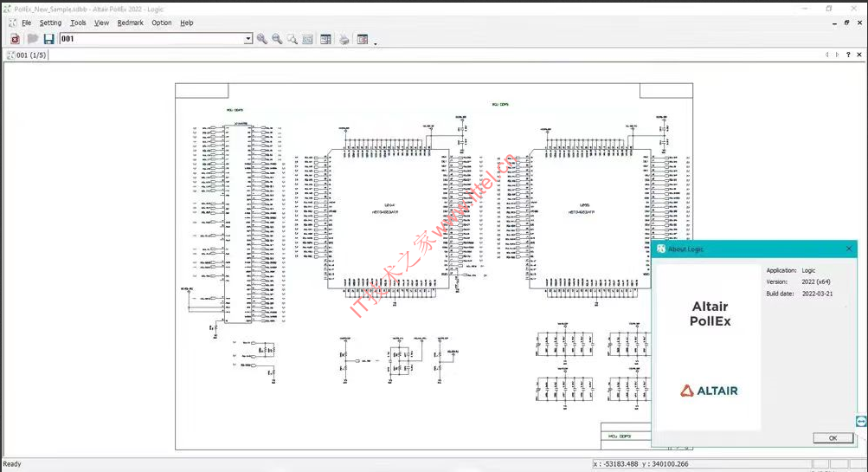The width and height of the screenshot is (868, 472).
Task: Click the blue floppy save icon
Action: [x=48, y=39]
